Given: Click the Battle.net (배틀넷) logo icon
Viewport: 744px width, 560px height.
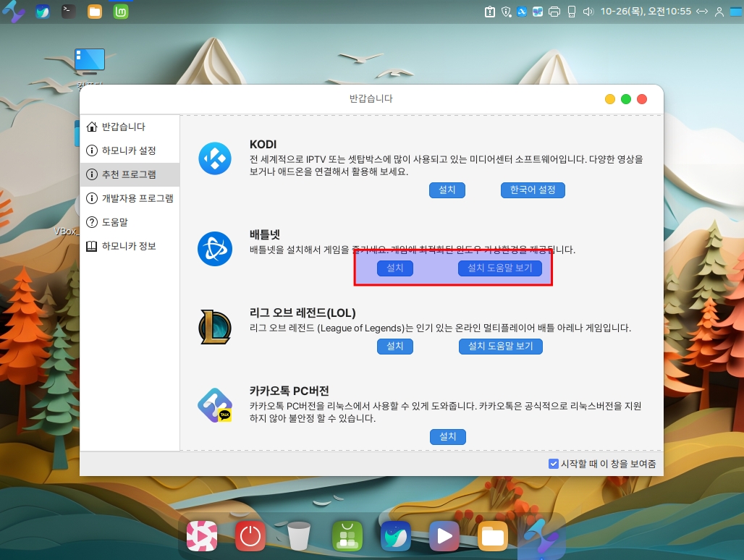Looking at the screenshot, I should (214, 248).
